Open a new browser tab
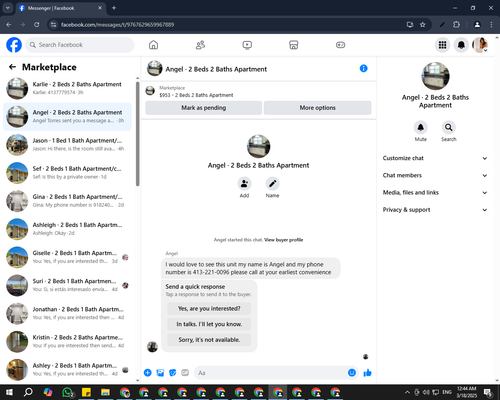500x400 pixels. point(114,8)
